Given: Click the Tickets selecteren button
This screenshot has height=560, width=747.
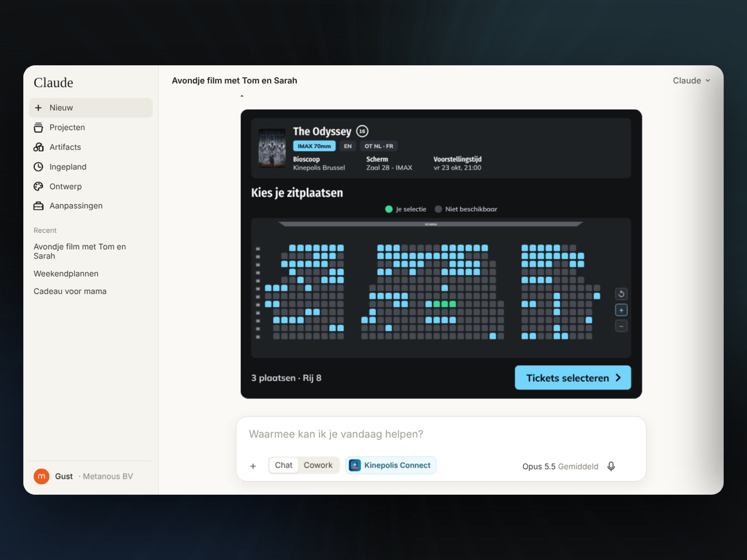Looking at the screenshot, I should click(573, 378).
